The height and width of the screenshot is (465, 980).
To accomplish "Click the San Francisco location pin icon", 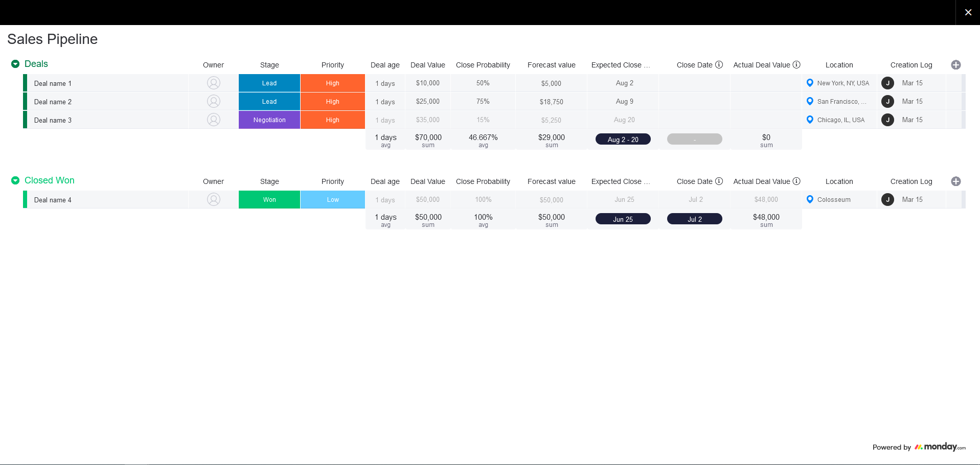I will pyautogui.click(x=810, y=101).
